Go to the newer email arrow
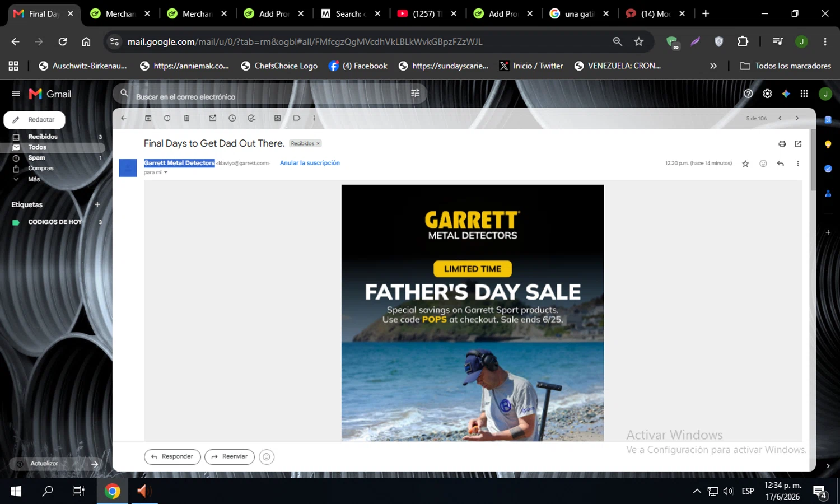Image resolution: width=840 pixels, height=504 pixels. click(780, 118)
